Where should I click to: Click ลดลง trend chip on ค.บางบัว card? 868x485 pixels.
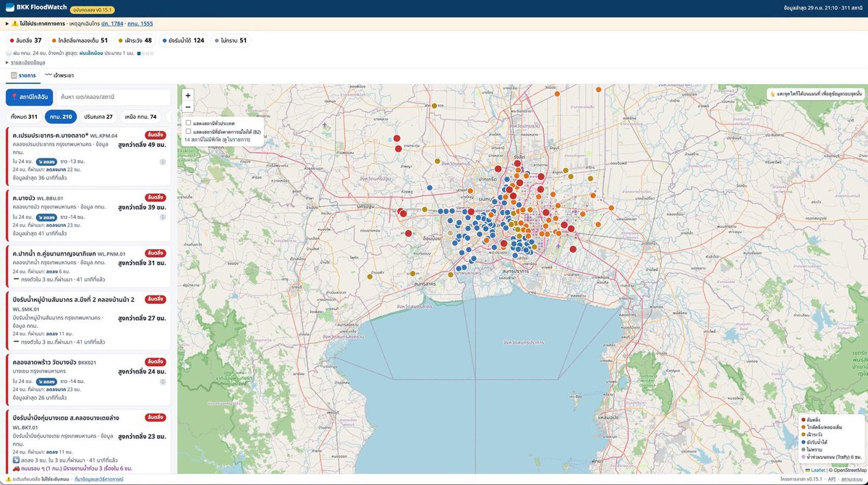47,217
